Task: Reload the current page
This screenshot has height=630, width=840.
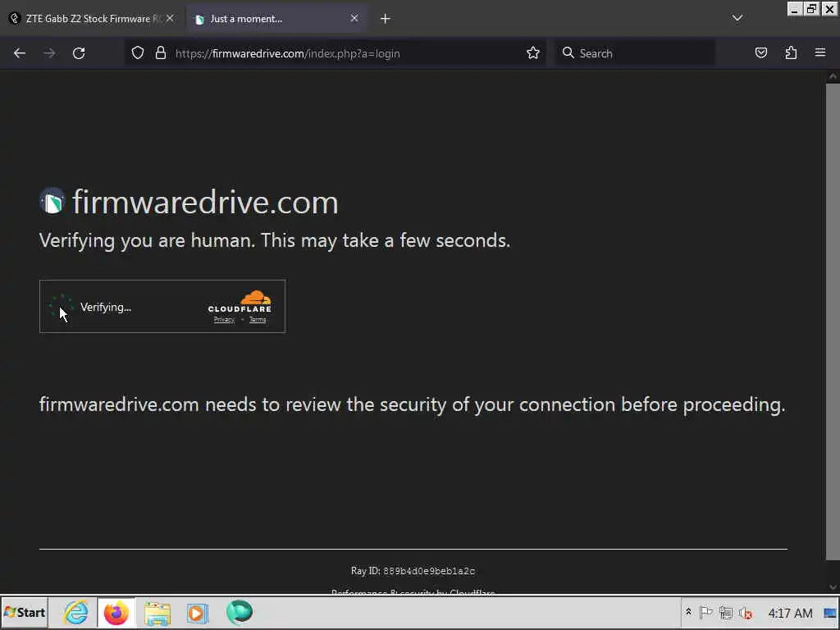Action: 79,53
